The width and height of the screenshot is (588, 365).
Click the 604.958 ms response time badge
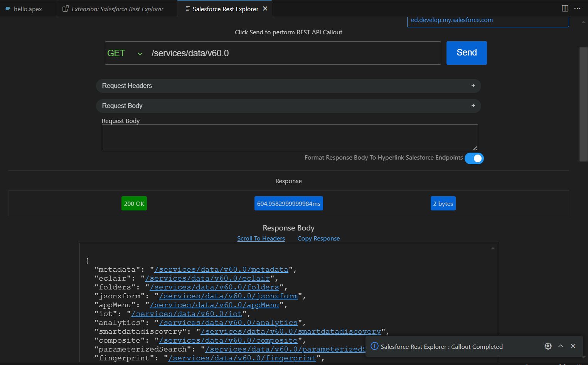click(289, 204)
